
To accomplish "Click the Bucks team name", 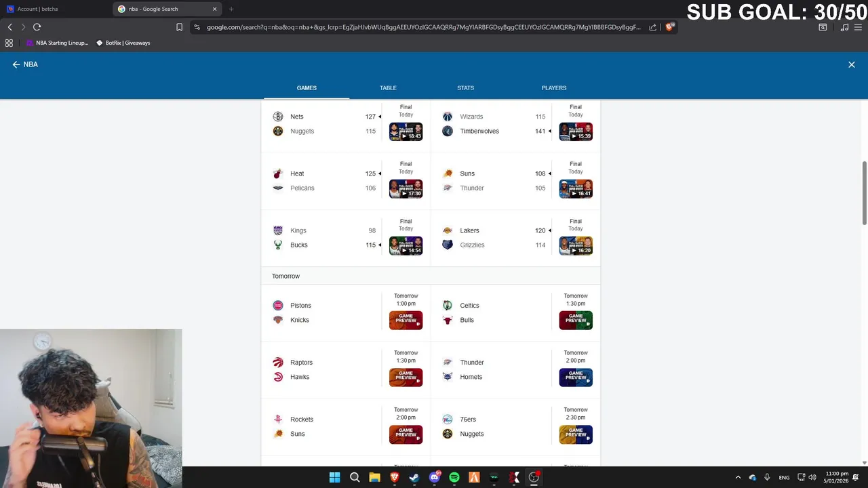I will (299, 245).
